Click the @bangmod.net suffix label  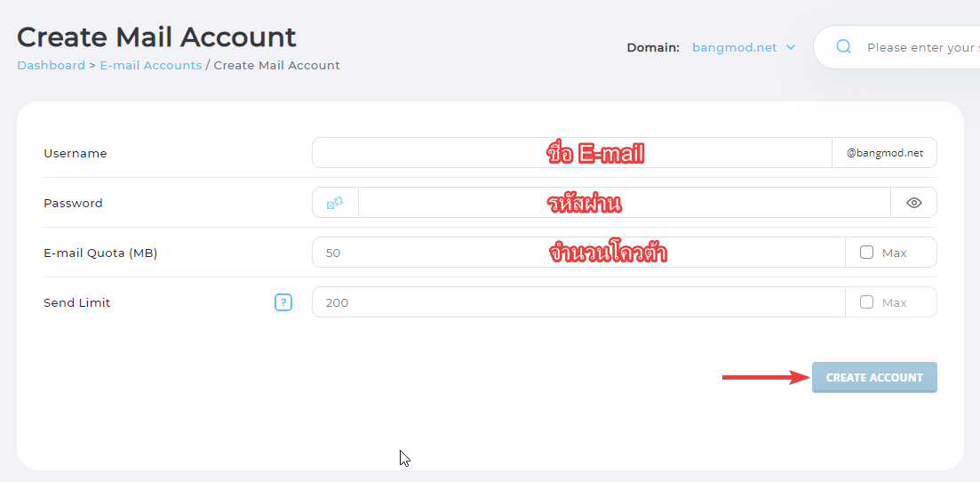point(884,153)
